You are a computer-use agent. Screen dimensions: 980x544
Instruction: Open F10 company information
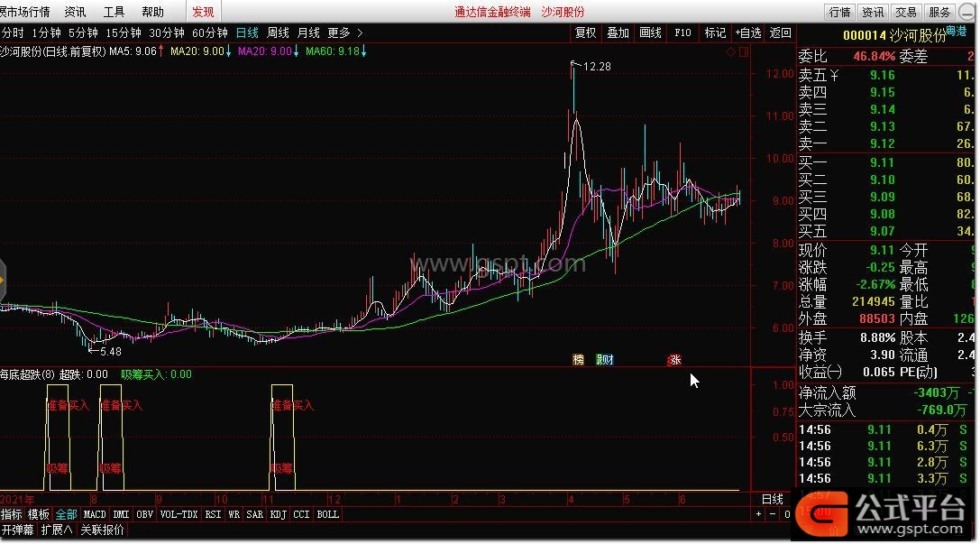coord(682,32)
